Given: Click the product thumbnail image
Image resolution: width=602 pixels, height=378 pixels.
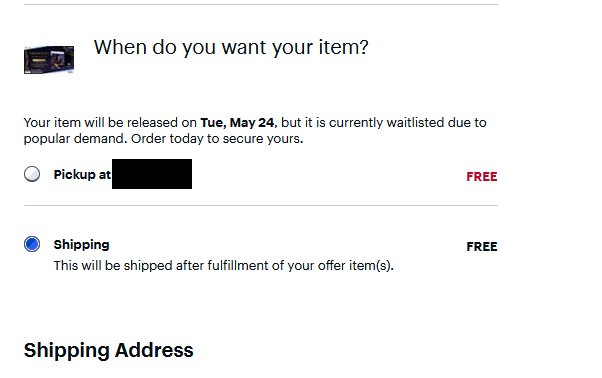Looking at the screenshot, I should [49, 59].
